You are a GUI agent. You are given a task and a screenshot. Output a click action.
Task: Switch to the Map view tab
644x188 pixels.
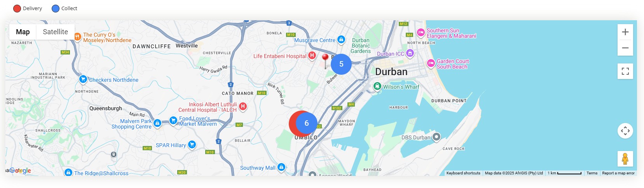[23, 32]
